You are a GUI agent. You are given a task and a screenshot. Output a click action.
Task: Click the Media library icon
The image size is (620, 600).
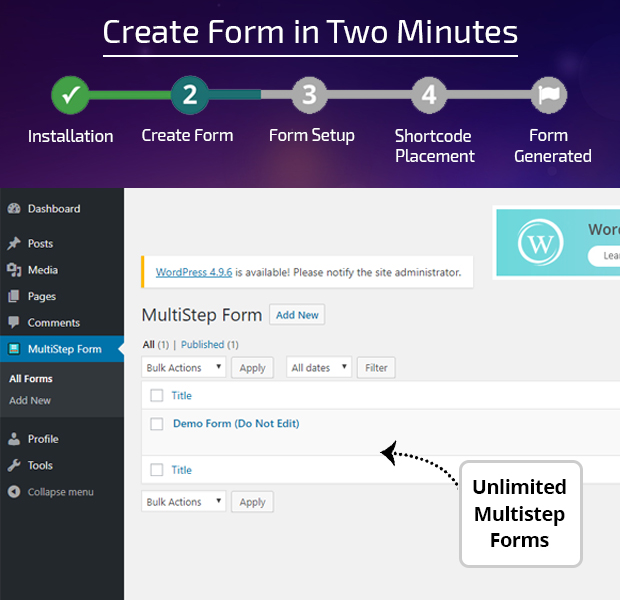(x=14, y=270)
